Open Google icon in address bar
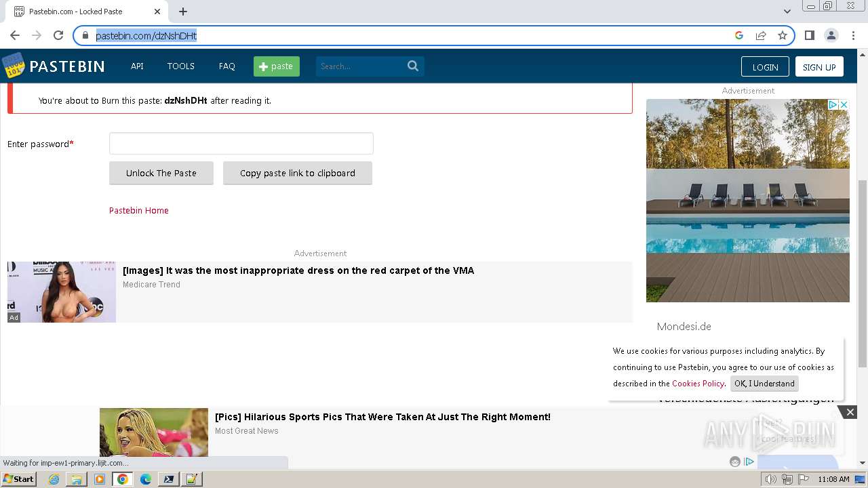Image resolution: width=868 pixels, height=488 pixels. (739, 35)
